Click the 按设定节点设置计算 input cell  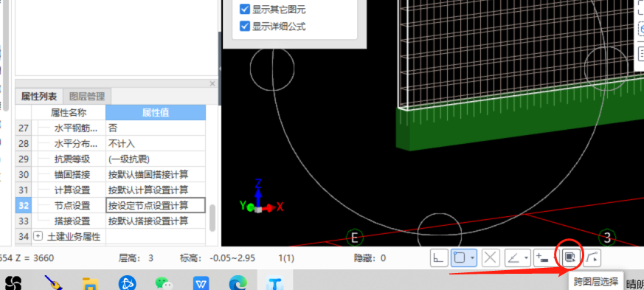155,205
